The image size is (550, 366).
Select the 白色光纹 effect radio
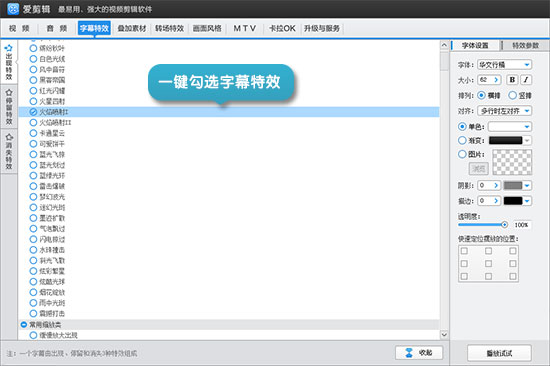(x=33, y=59)
